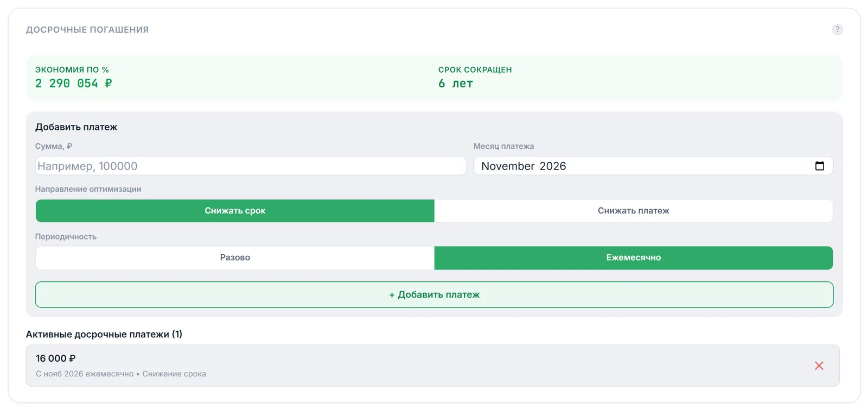Select the November month segment
Image resolution: width=868 pixels, height=410 pixels.
coord(508,166)
